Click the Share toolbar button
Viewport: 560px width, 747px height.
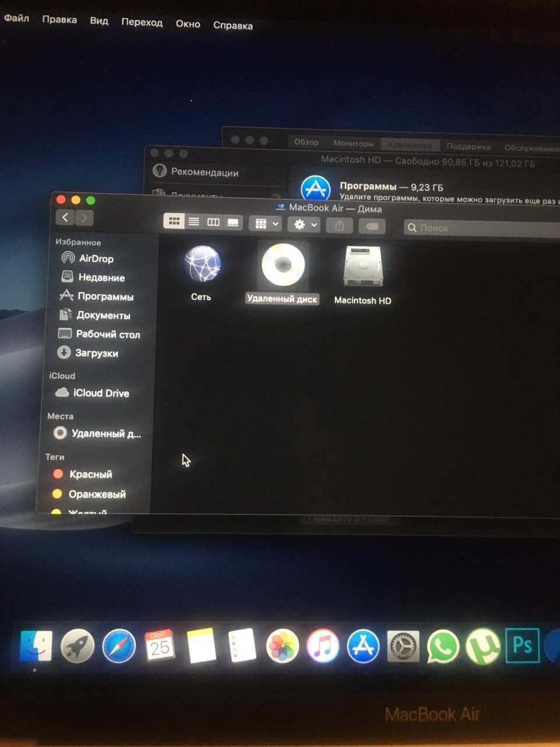(x=339, y=225)
